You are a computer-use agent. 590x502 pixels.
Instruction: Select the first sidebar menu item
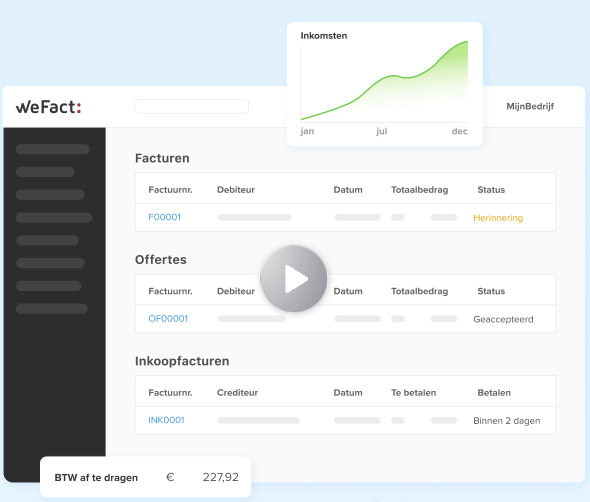pyautogui.click(x=52, y=149)
